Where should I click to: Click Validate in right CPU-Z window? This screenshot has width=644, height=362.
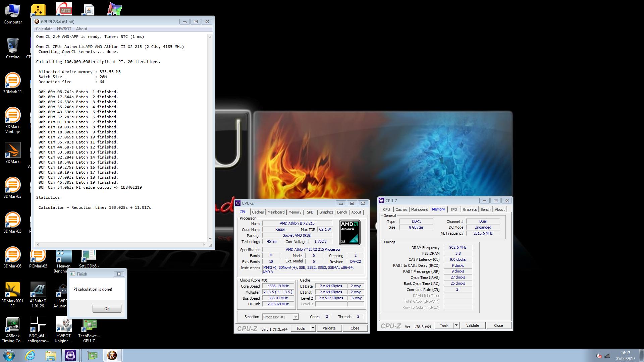(473, 325)
